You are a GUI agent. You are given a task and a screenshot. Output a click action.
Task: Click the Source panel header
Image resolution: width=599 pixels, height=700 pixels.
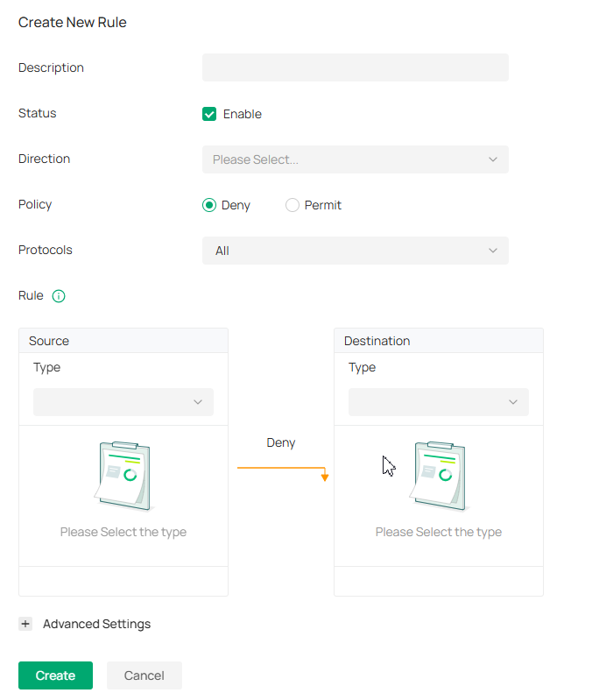click(123, 341)
